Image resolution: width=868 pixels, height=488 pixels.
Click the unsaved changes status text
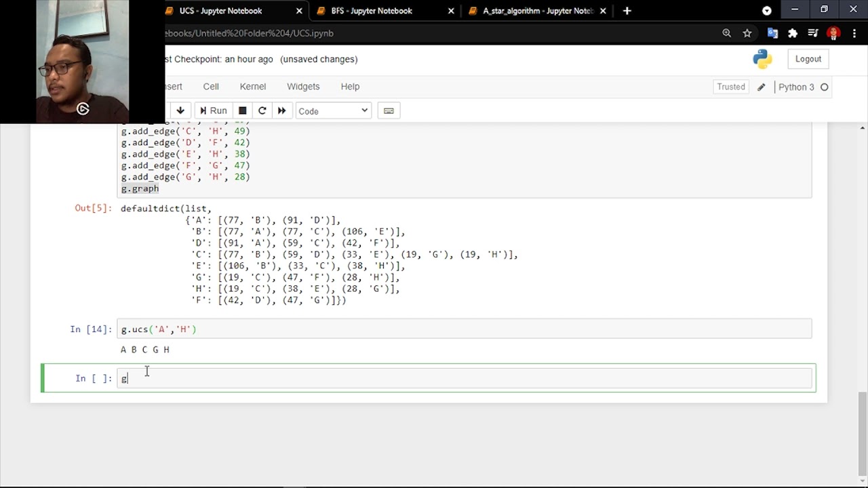coord(319,59)
